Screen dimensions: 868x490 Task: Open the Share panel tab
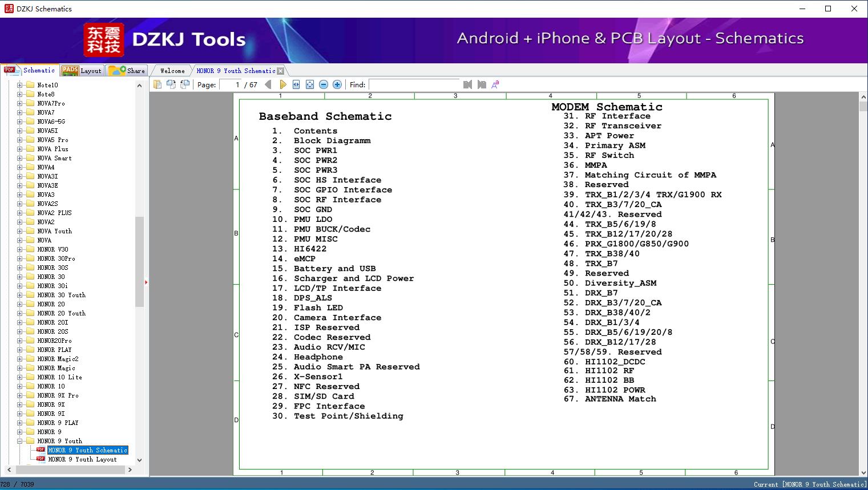(127, 71)
